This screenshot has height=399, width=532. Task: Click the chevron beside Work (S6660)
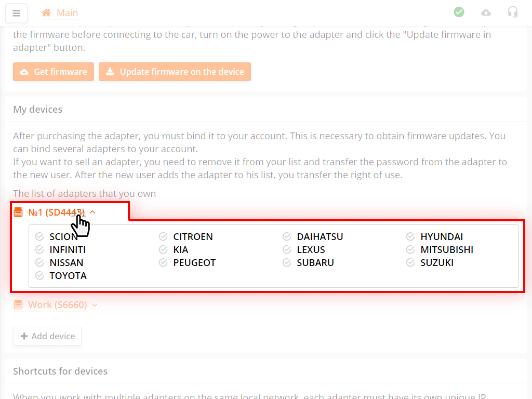coord(95,305)
